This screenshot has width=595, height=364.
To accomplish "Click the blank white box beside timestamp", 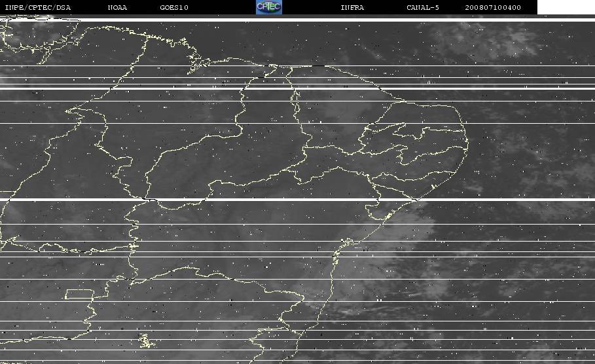I will pyautogui.click(x=566, y=7).
